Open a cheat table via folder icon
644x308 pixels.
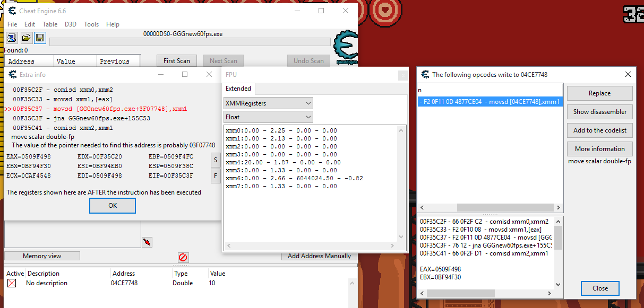coord(25,37)
